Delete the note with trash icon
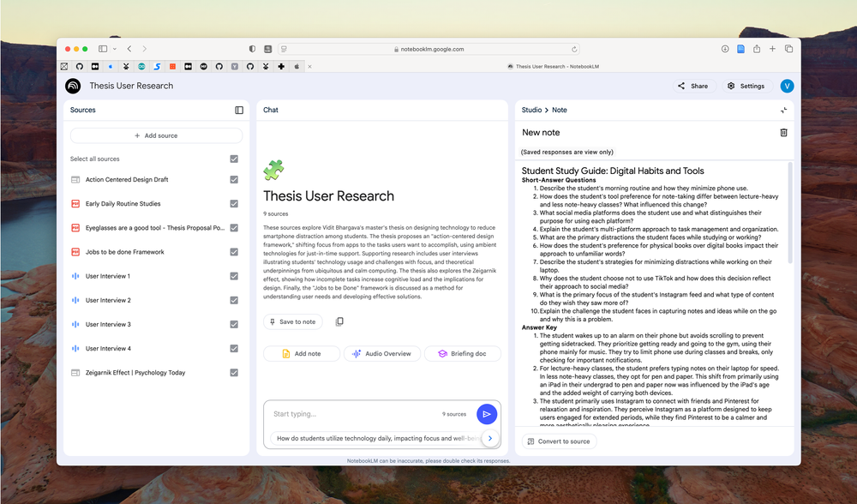This screenshot has width=857, height=504. (x=783, y=132)
